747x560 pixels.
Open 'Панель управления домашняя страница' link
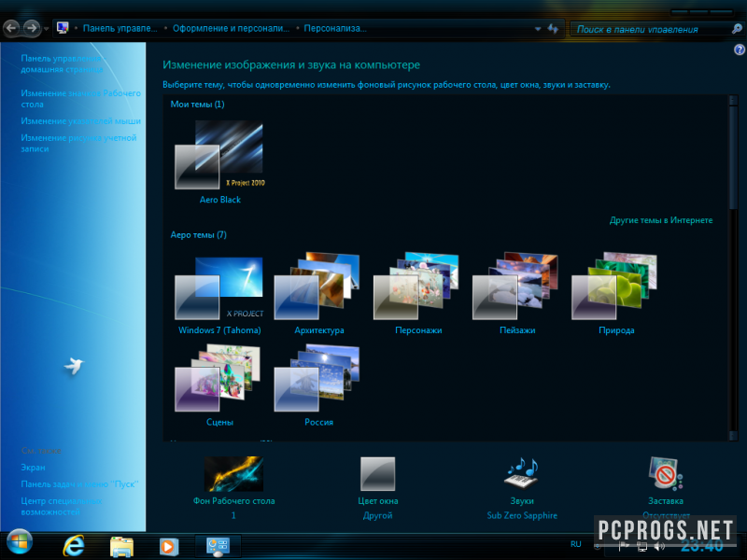(62, 63)
